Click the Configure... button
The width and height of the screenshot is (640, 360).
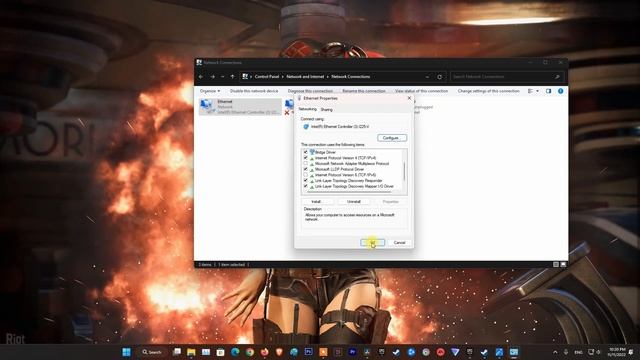pyautogui.click(x=392, y=138)
